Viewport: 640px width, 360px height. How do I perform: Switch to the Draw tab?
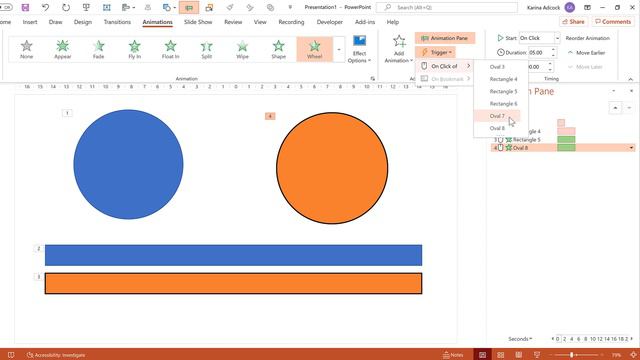[x=56, y=22]
